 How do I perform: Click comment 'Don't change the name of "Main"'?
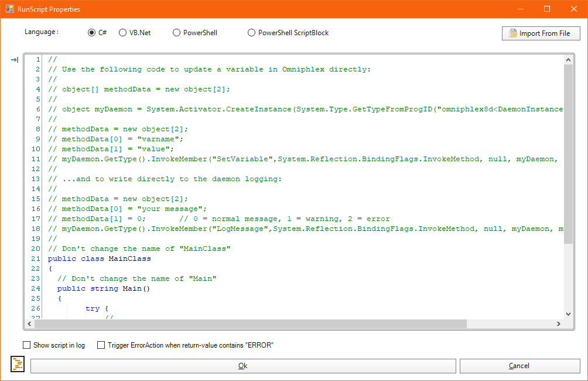pos(137,278)
